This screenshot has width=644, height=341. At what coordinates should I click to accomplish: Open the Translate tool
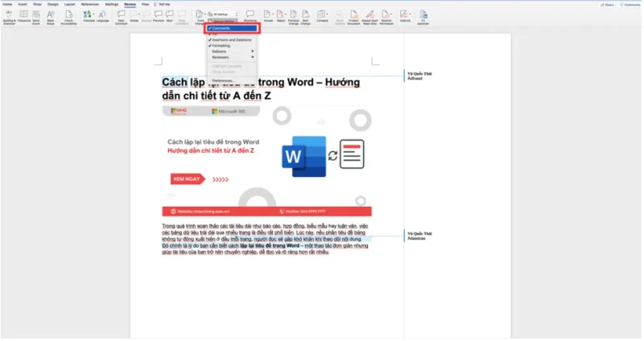(89, 17)
